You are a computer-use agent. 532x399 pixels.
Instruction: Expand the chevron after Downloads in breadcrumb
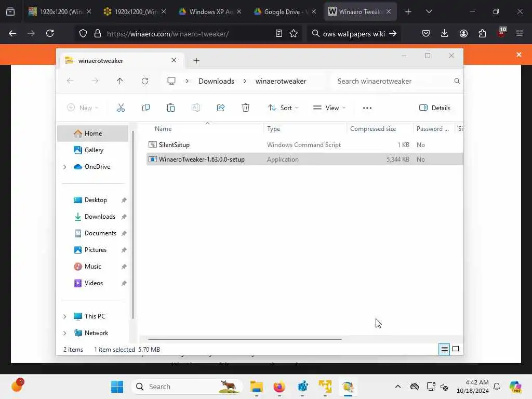point(245,81)
